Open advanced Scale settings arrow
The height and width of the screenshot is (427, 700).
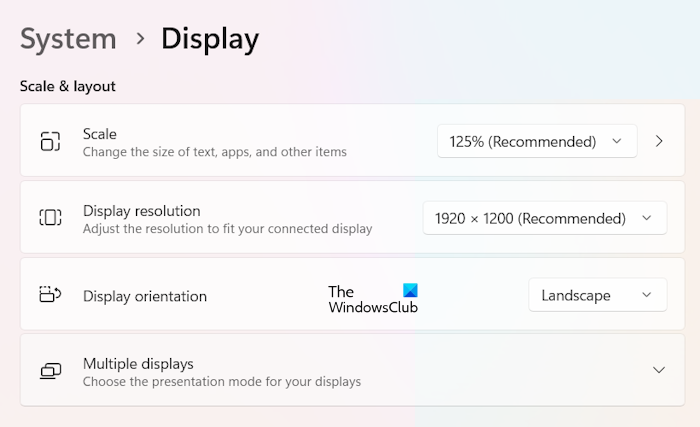(x=659, y=141)
